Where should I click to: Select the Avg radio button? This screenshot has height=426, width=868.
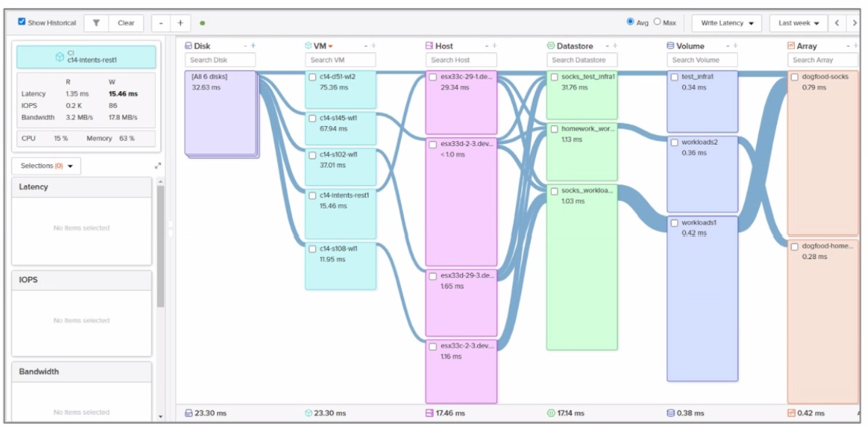point(631,22)
